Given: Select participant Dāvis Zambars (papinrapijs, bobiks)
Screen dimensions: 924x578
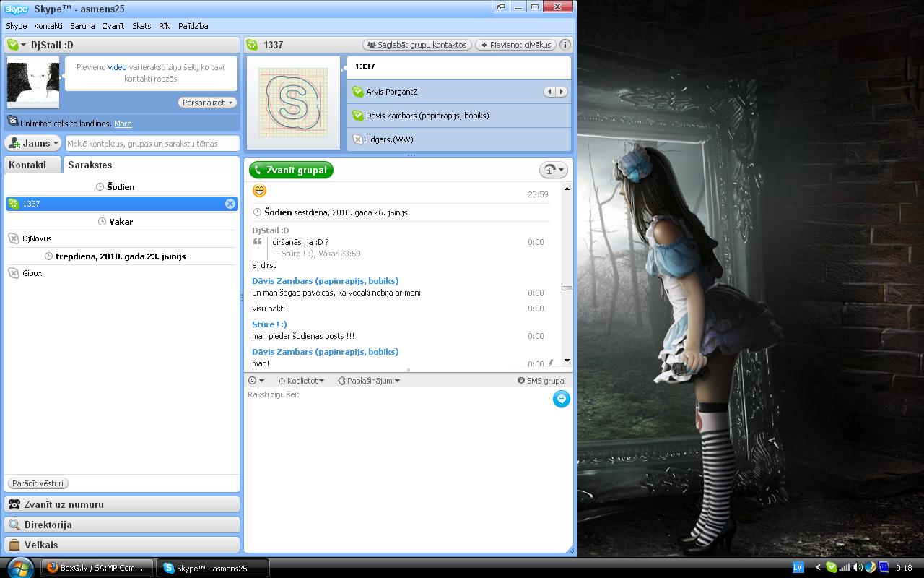Looking at the screenshot, I should click(458, 116).
